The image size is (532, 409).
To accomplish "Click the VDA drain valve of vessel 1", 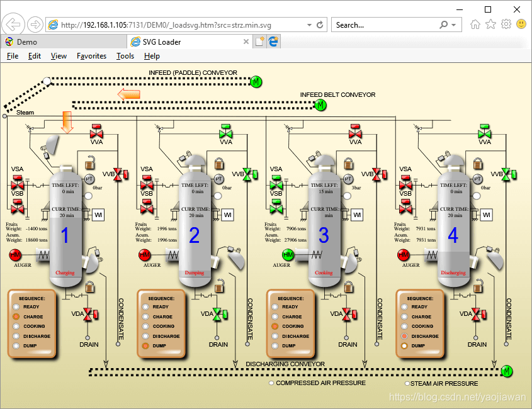I will pos(91,315).
